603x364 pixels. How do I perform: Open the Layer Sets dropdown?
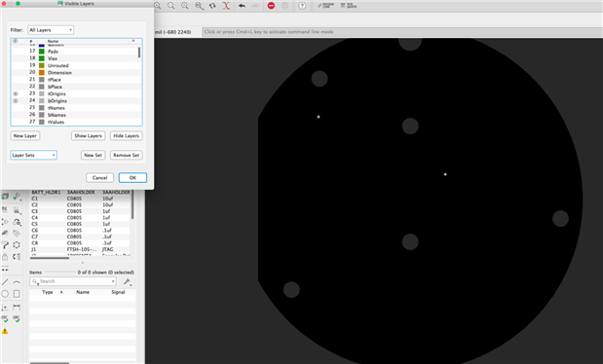click(x=33, y=156)
